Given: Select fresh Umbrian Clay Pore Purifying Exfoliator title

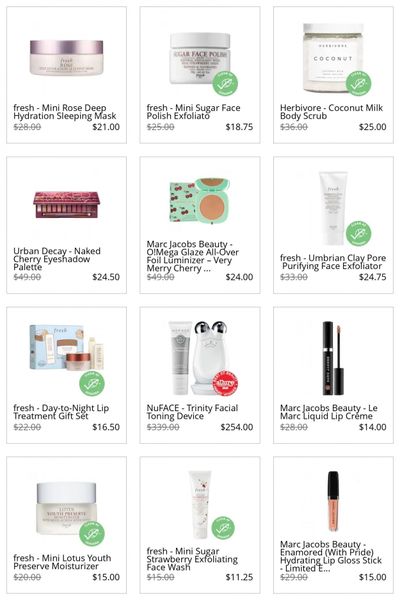Looking at the screenshot, I should click(x=333, y=262).
